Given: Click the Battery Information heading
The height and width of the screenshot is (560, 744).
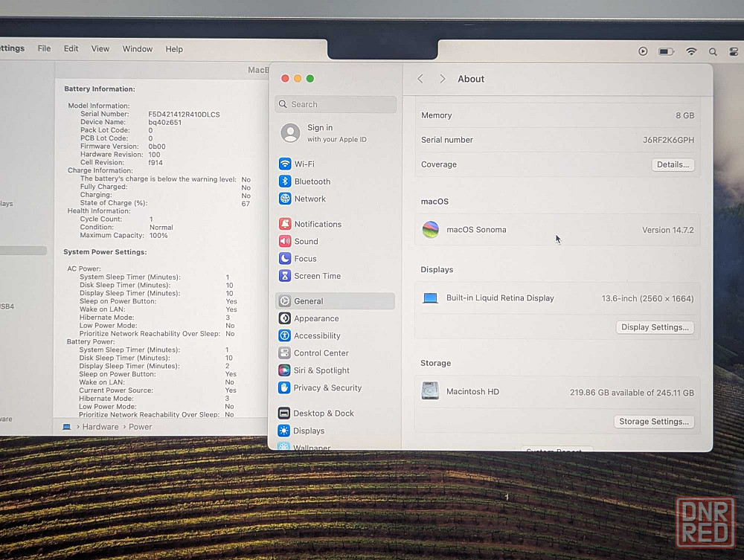Looking at the screenshot, I should coord(100,88).
